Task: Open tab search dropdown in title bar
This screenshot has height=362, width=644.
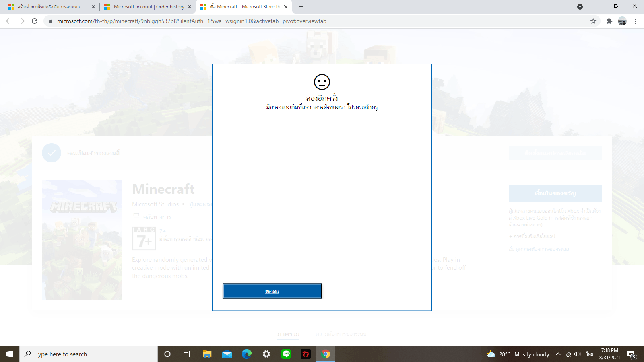Action: (580, 7)
